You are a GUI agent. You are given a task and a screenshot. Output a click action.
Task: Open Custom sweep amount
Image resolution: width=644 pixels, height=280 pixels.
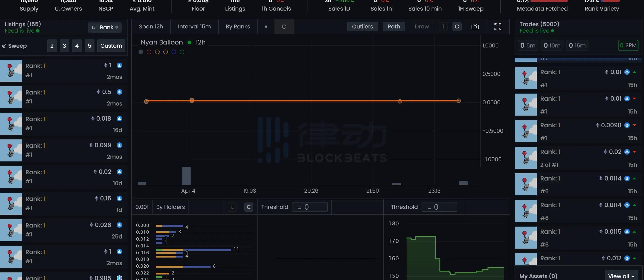coord(111,46)
